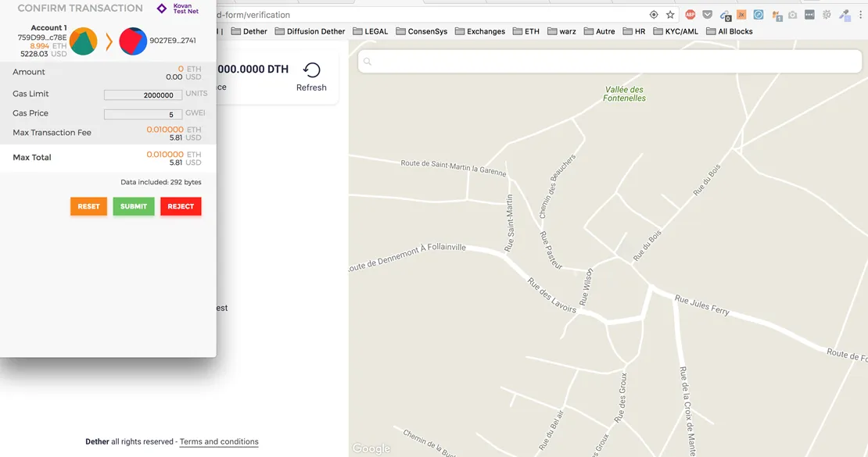Open the ETH bookmarks folder
The image size is (868, 457).
point(526,31)
